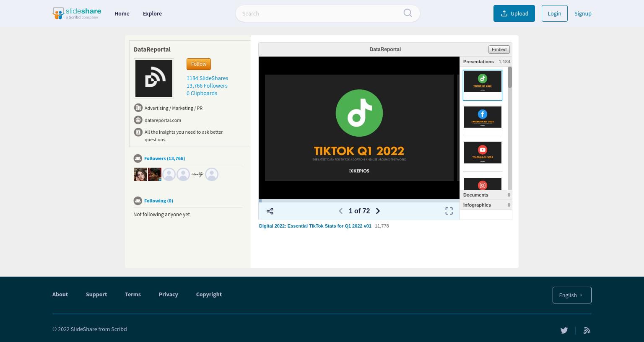644x342 pixels.
Task: Open Digital 2022 TikTok Stats title link
Action: tap(315, 226)
